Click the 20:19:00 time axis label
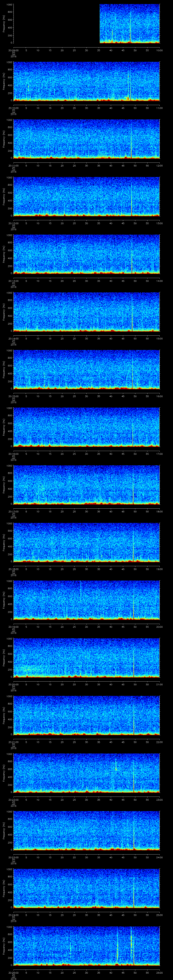The height and width of the screenshot is (980, 173). 14,627
